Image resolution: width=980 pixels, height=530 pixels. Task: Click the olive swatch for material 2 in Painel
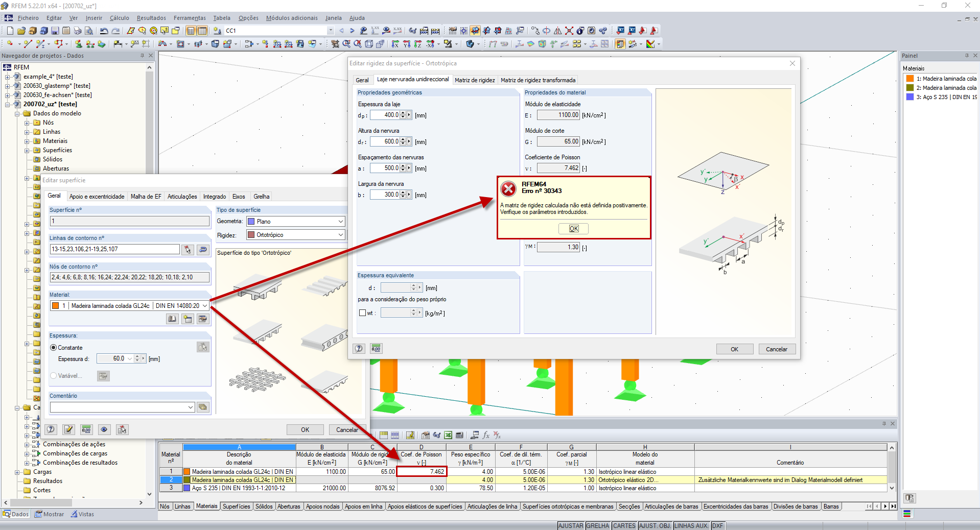910,88
